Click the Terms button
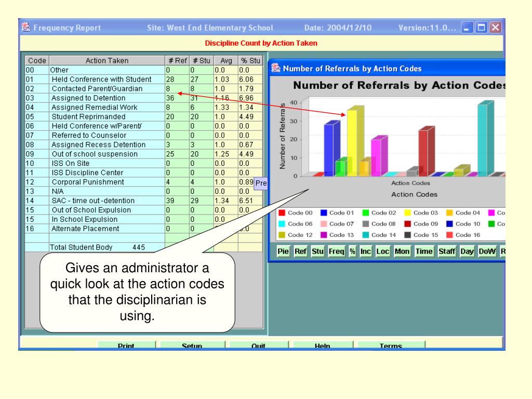 pyautogui.click(x=391, y=345)
